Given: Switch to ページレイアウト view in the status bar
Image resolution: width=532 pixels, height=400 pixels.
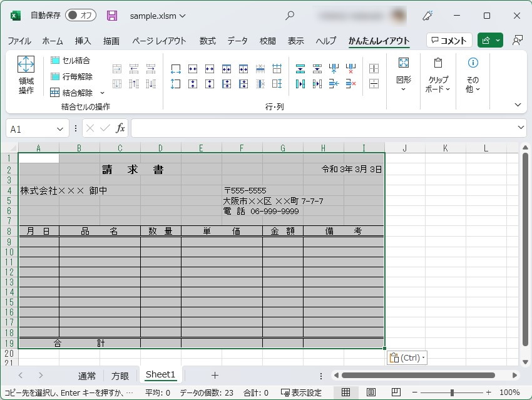Looking at the screenshot, I should [x=371, y=391].
